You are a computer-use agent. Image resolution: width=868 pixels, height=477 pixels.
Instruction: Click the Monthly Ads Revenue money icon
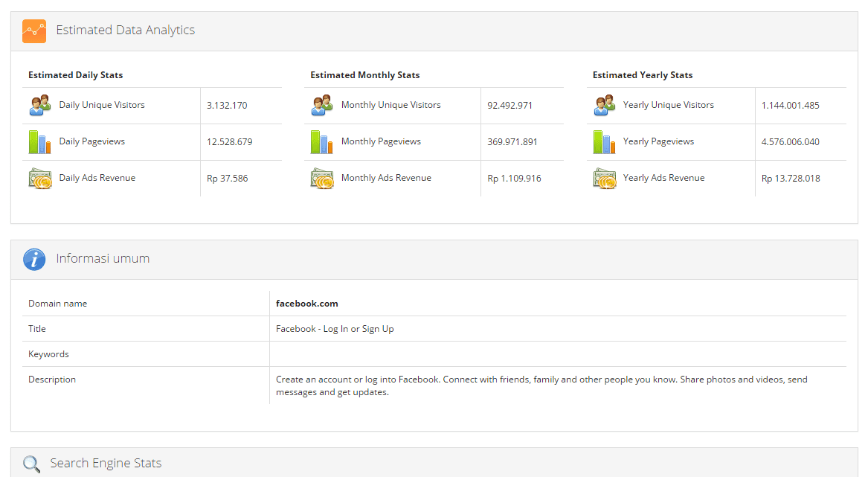point(322,179)
